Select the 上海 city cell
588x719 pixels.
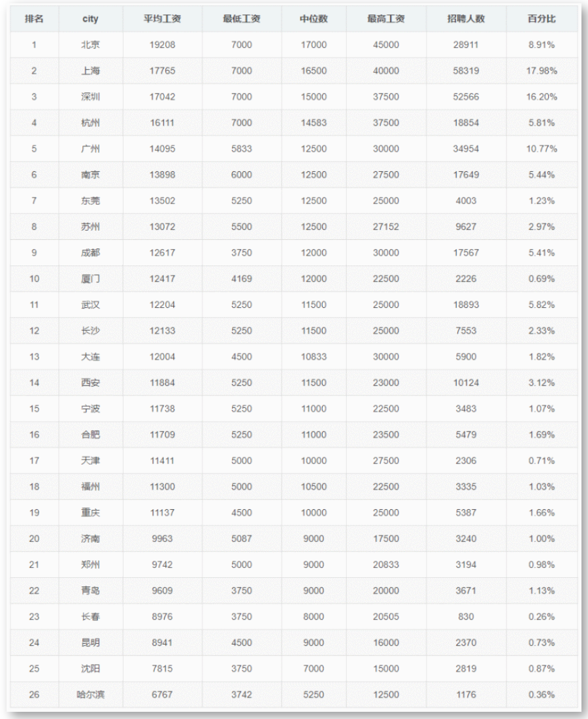[x=90, y=71]
